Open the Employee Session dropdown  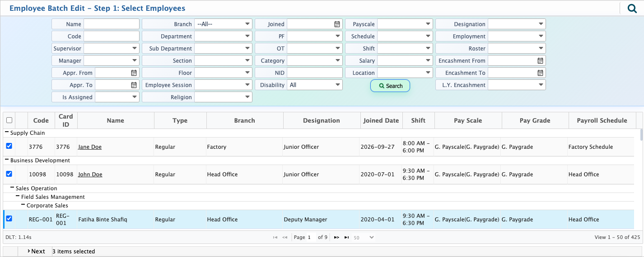coord(223,85)
